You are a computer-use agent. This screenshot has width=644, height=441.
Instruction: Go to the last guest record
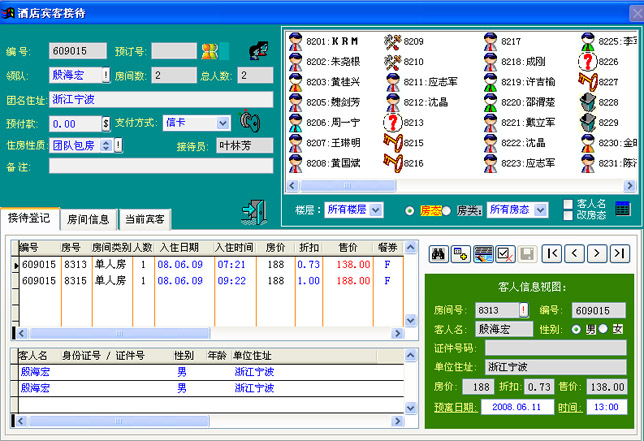point(620,254)
